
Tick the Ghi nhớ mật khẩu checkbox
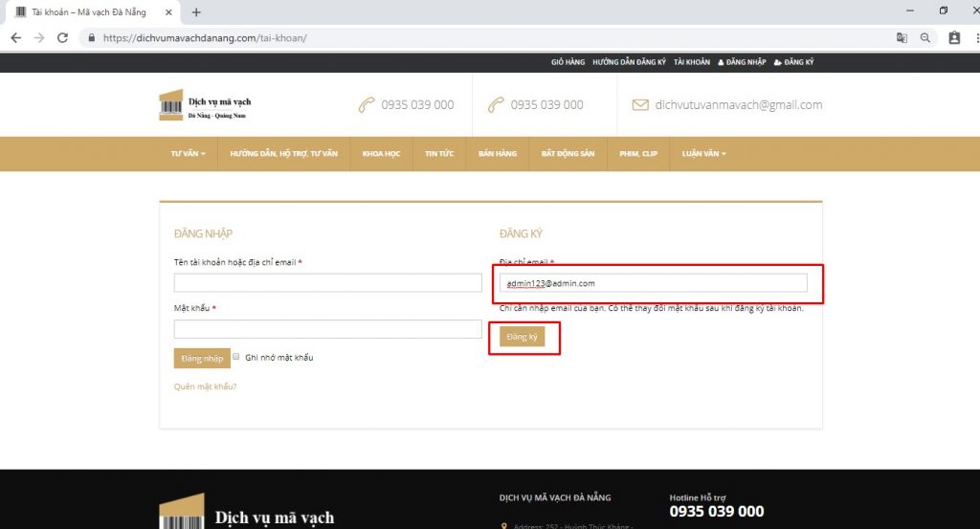click(x=235, y=357)
